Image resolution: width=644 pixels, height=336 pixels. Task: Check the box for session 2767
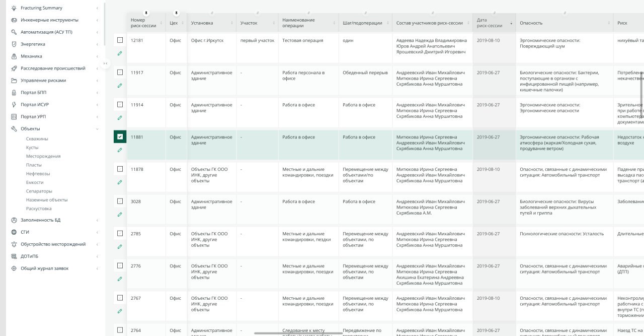120,298
